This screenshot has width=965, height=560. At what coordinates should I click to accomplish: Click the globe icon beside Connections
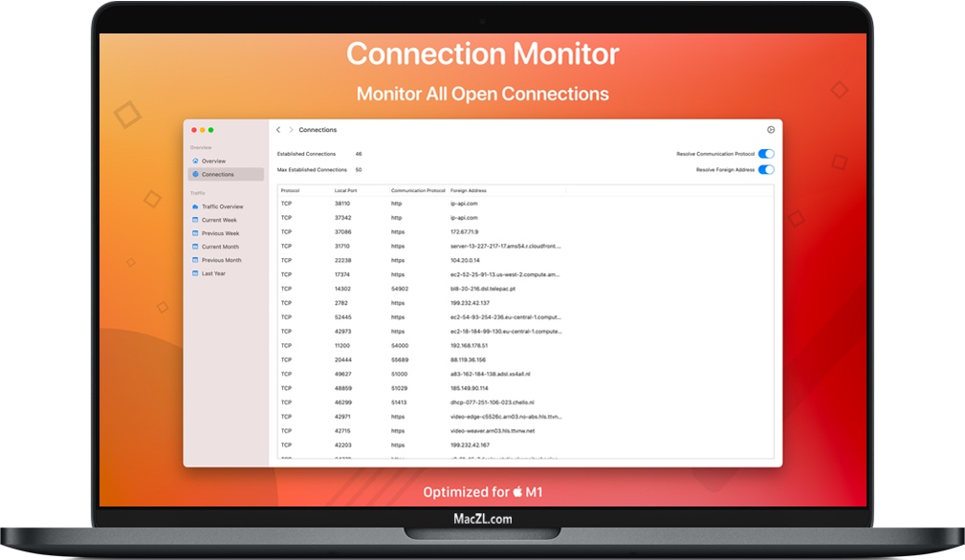195,175
